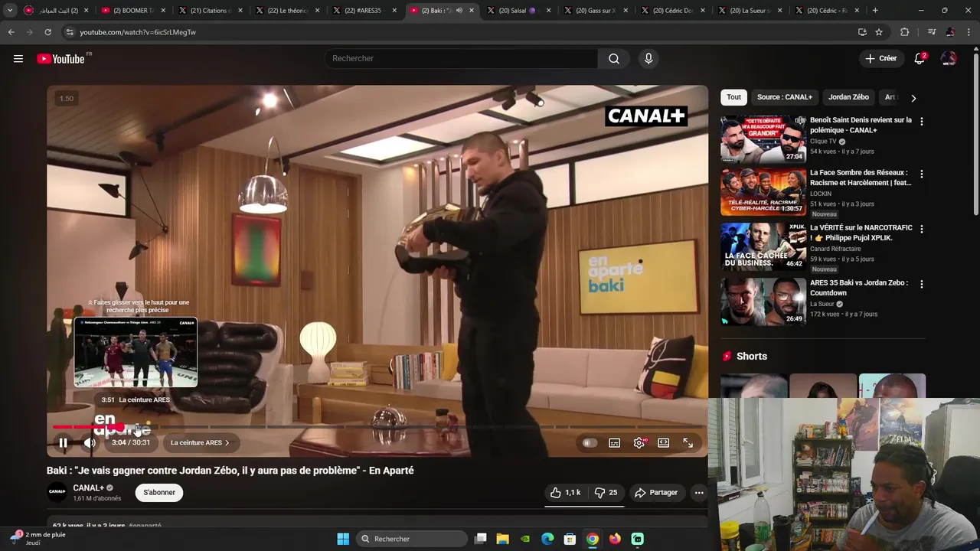The image size is (980, 551).
Task: Pause the video
Action: click(x=64, y=442)
